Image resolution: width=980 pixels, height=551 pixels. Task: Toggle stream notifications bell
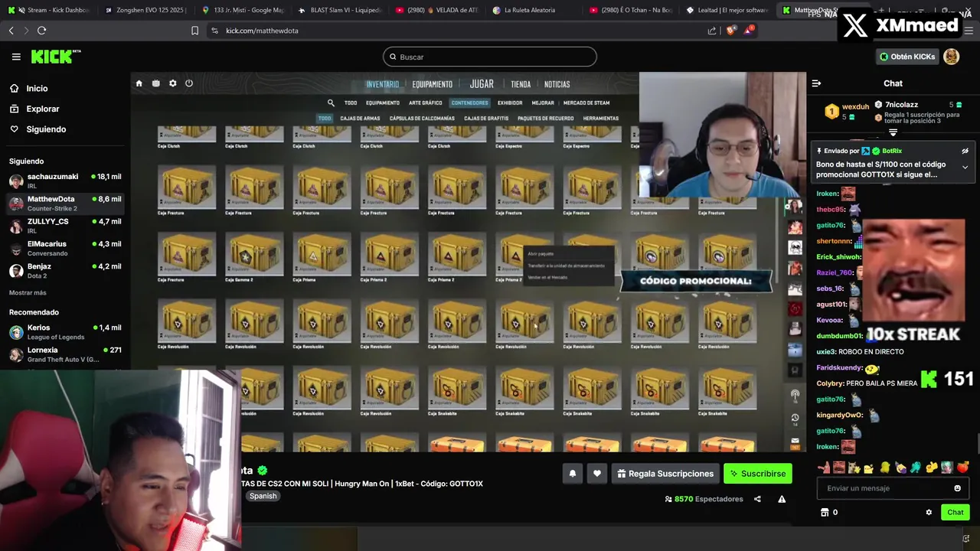click(x=572, y=474)
